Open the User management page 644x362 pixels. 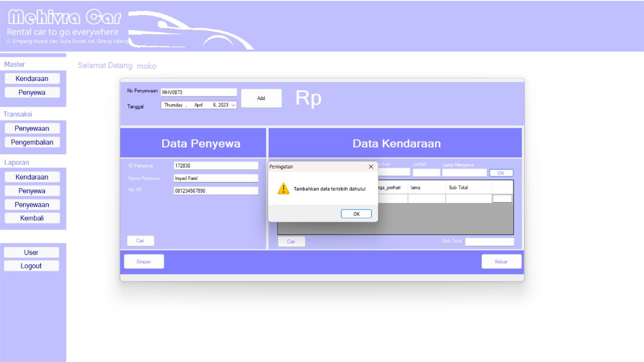(31, 252)
